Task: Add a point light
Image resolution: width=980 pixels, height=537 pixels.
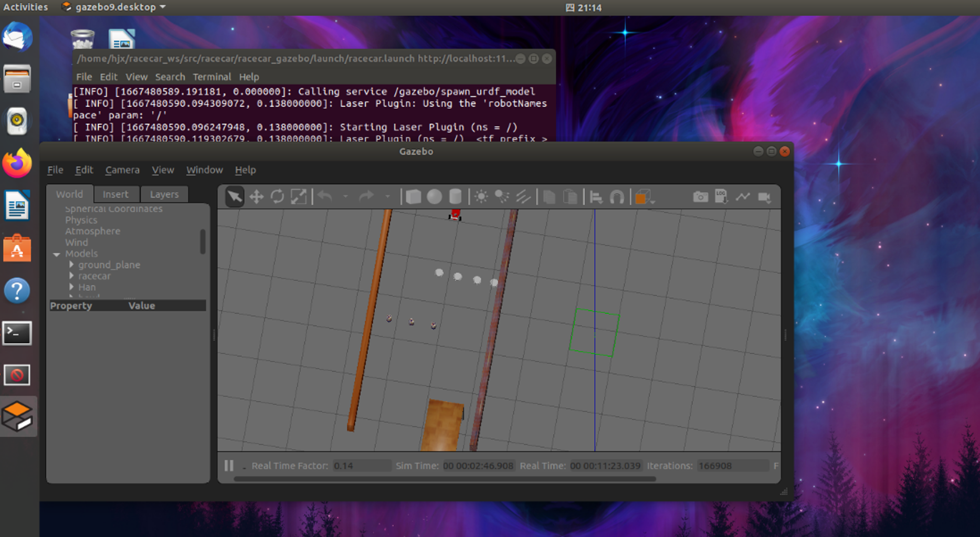Action: 481,197
